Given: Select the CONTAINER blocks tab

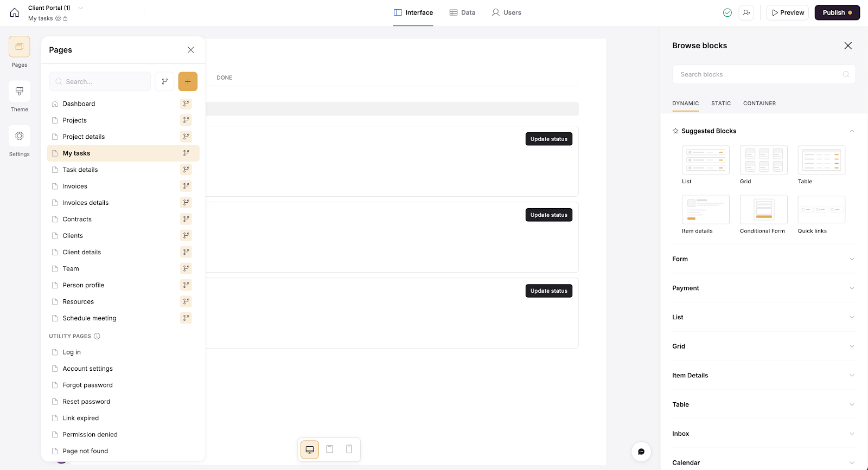Looking at the screenshot, I should pyautogui.click(x=759, y=104).
